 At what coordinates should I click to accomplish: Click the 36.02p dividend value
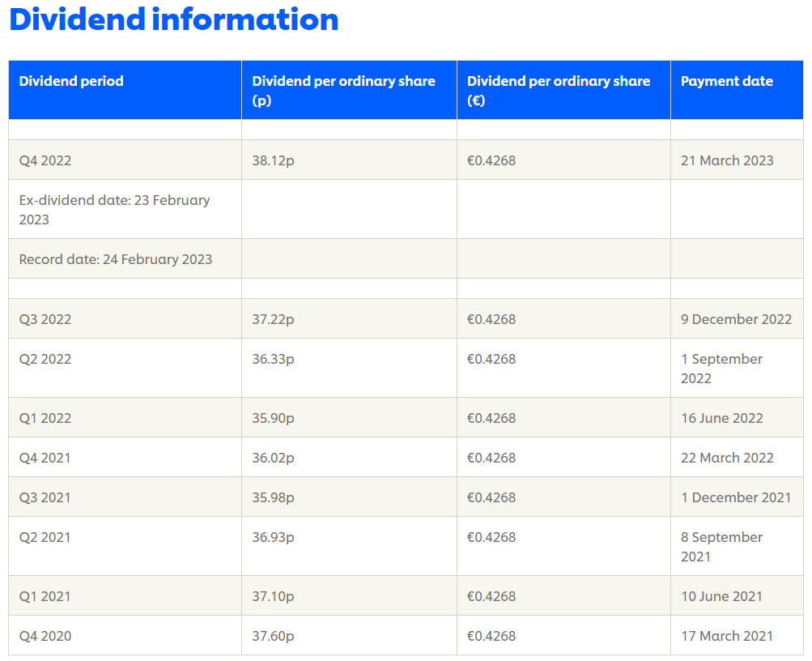(273, 458)
